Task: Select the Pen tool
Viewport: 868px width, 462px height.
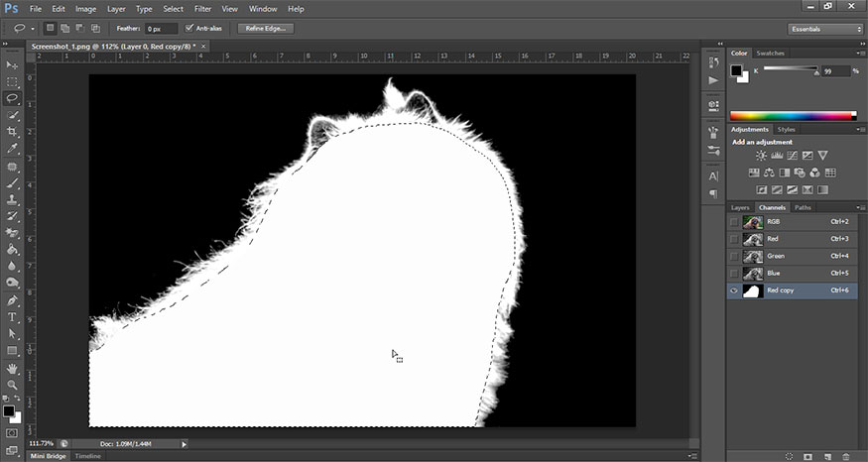Action: [12, 301]
